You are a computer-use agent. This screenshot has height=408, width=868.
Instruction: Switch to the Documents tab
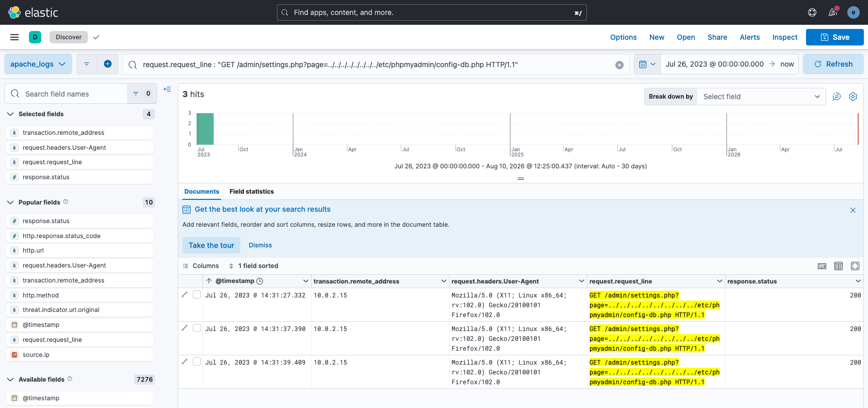click(x=202, y=192)
